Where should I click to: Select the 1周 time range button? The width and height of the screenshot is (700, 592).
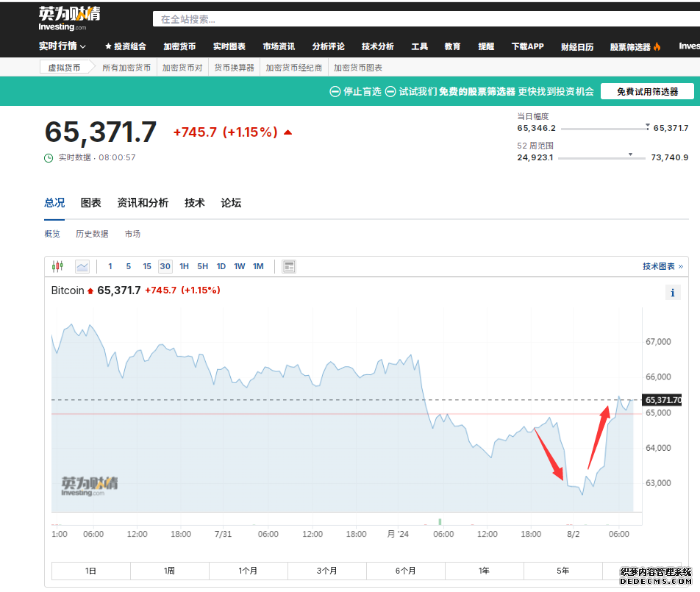pyautogui.click(x=170, y=571)
